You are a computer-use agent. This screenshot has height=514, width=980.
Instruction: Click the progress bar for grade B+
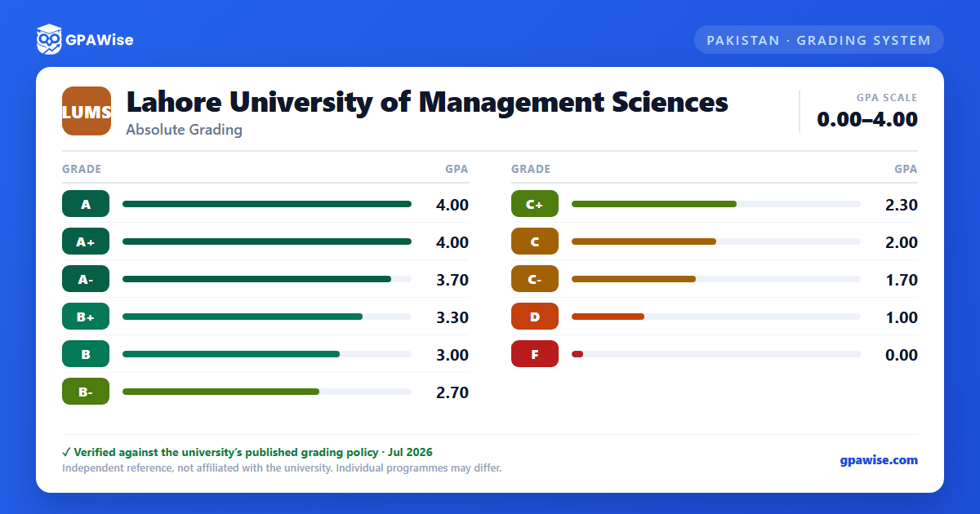tap(267, 317)
